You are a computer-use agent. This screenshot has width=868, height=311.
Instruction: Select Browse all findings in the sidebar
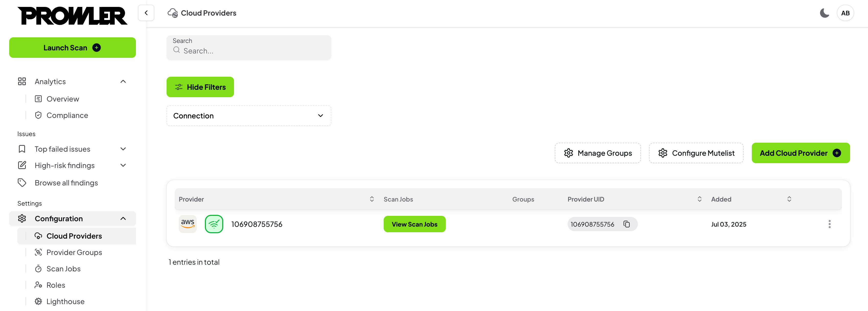click(66, 183)
